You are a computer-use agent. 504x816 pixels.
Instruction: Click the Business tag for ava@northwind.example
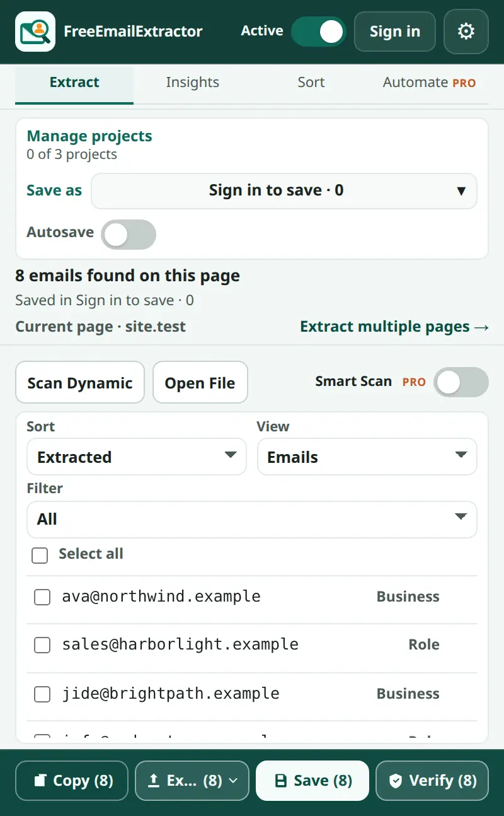(x=408, y=597)
